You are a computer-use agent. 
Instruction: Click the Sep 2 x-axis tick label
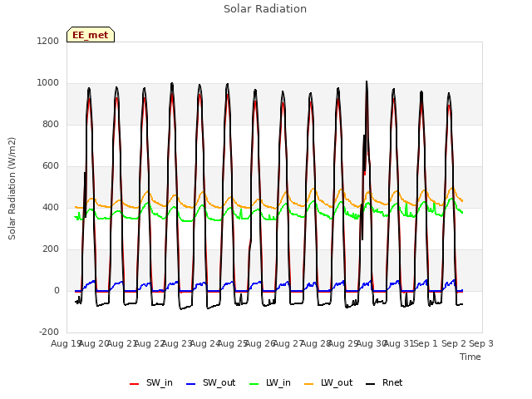click(x=454, y=343)
